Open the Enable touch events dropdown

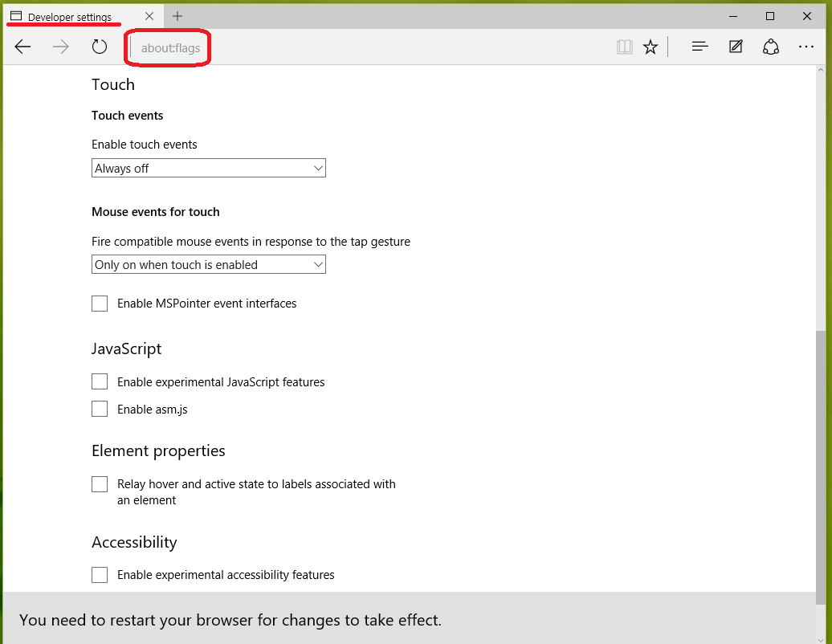[209, 168]
